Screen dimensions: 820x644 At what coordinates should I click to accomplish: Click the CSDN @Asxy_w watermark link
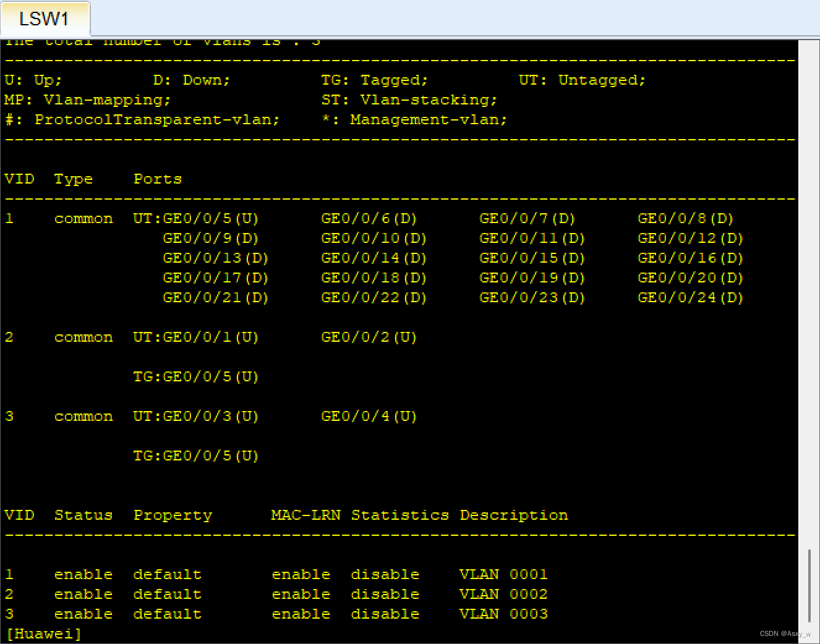coord(786,633)
